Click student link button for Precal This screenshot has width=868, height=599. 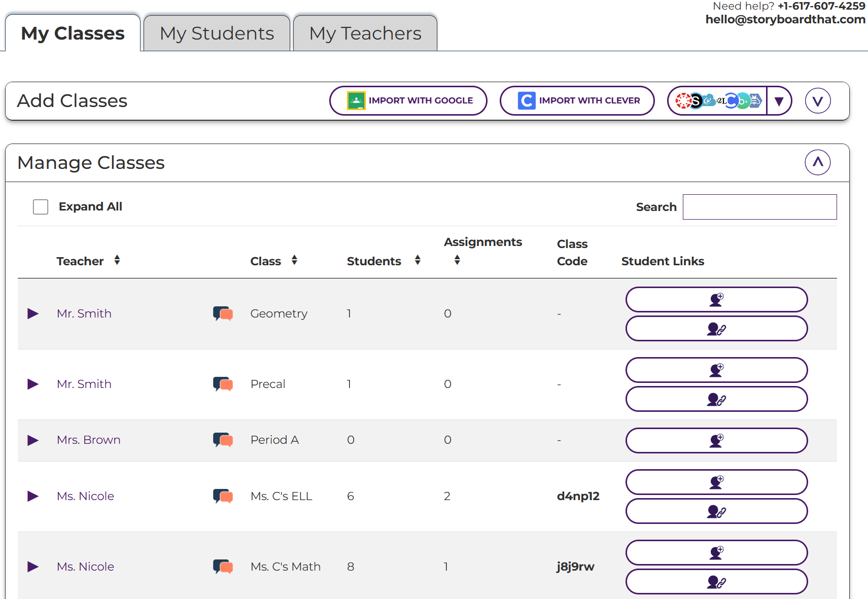(716, 399)
